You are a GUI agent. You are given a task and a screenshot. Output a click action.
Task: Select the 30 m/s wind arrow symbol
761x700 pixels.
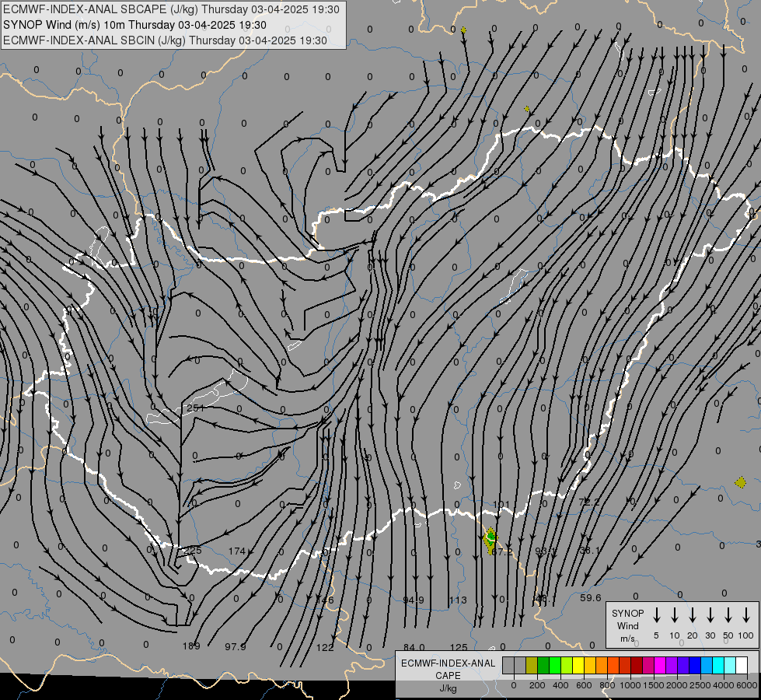[x=710, y=614]
